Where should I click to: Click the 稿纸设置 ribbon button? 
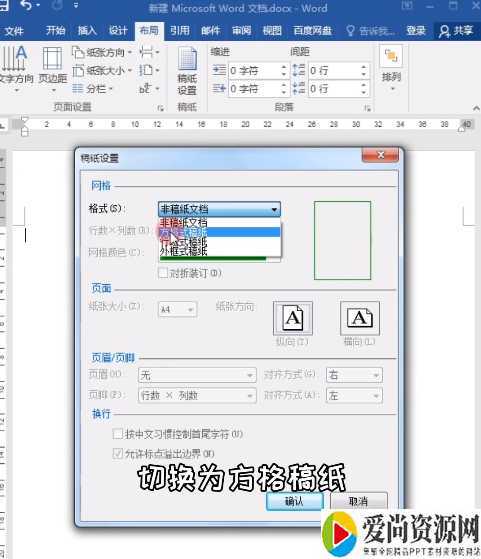(187, 71)
